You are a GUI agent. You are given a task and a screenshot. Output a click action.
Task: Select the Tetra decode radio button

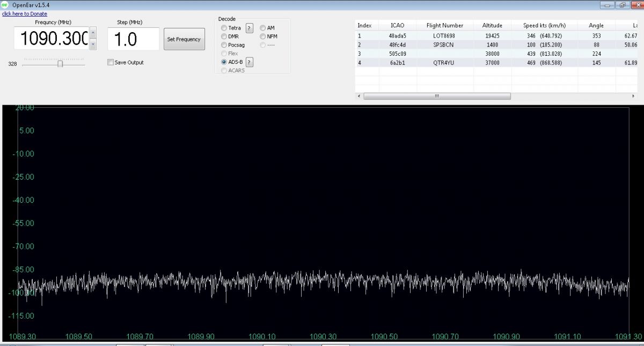click(224, 28)
